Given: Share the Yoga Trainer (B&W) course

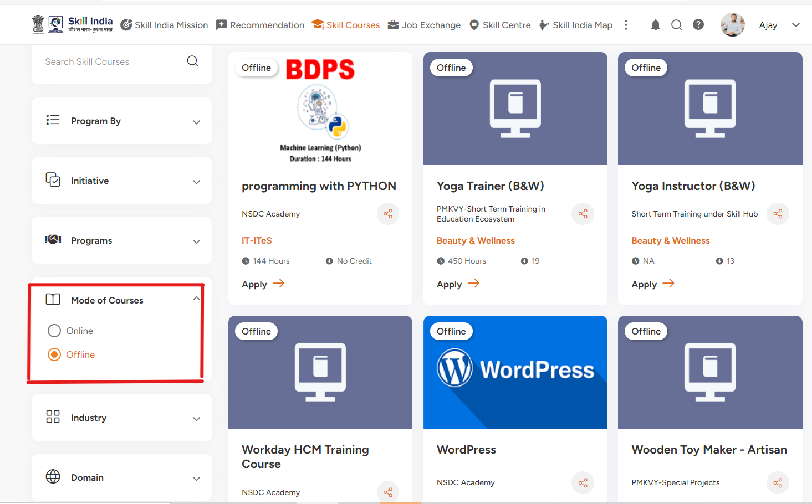Looking at the screenshot, I should (x=583, y=214).
